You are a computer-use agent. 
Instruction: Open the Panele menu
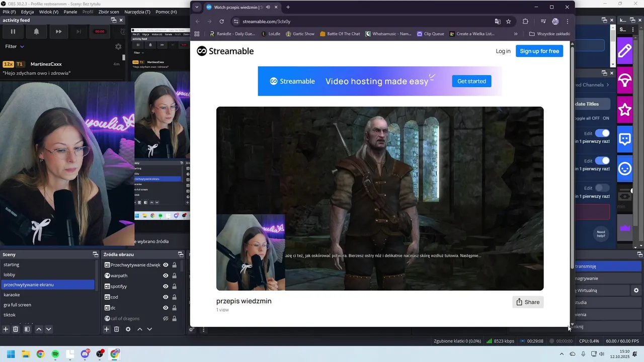click(x=70, y=12)
